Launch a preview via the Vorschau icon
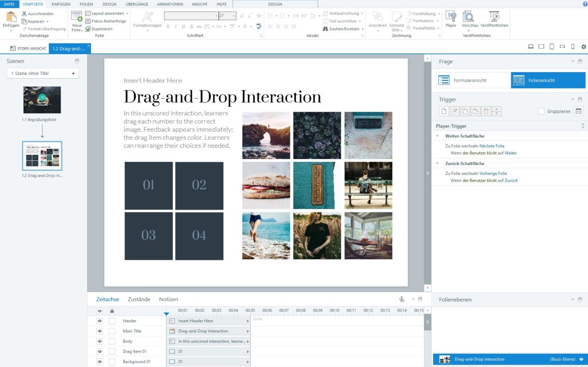This screenshot has width=588, height=367. click(469, 18)
